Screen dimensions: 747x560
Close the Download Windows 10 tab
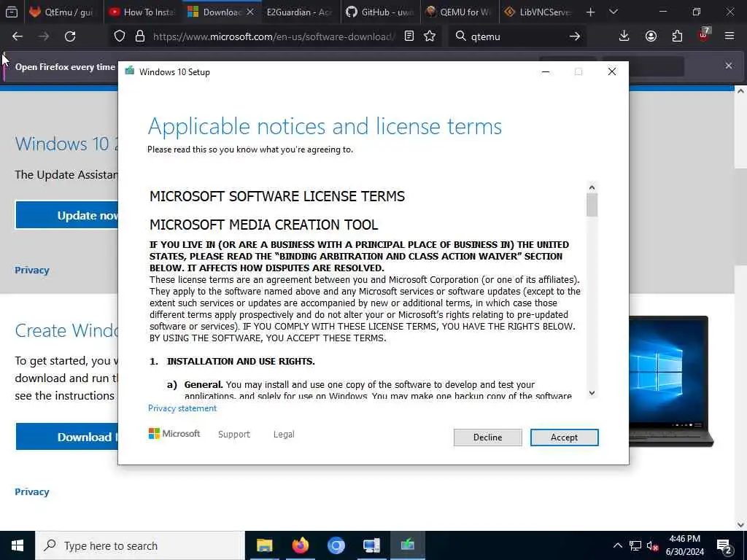(250, 12)
